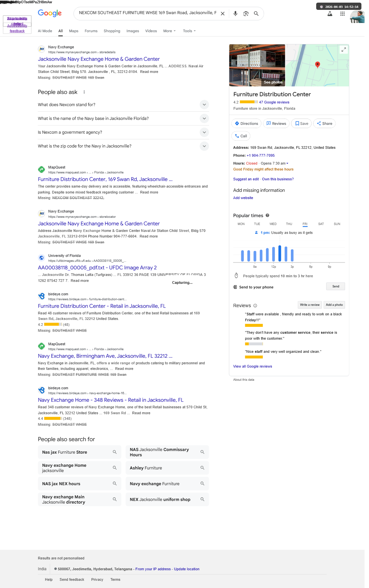Search icon for NEX Jacksonville uniform shop

(x=202, y=499)
